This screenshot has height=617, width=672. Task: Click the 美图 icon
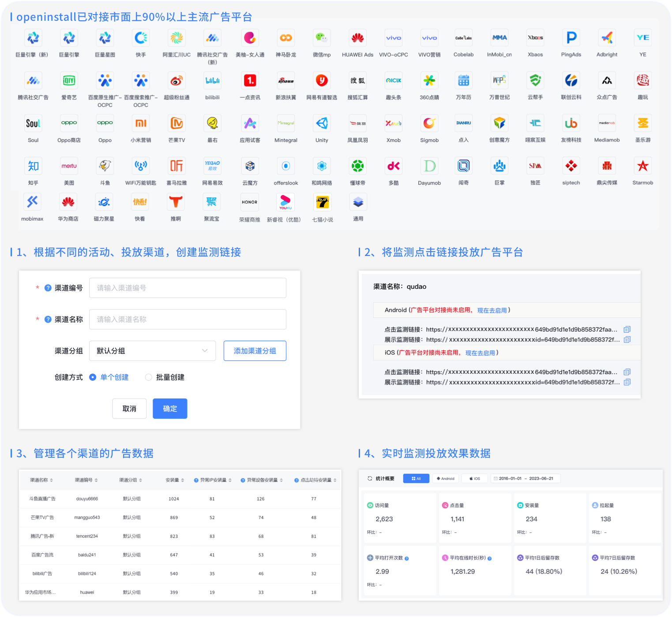point(69,166)
